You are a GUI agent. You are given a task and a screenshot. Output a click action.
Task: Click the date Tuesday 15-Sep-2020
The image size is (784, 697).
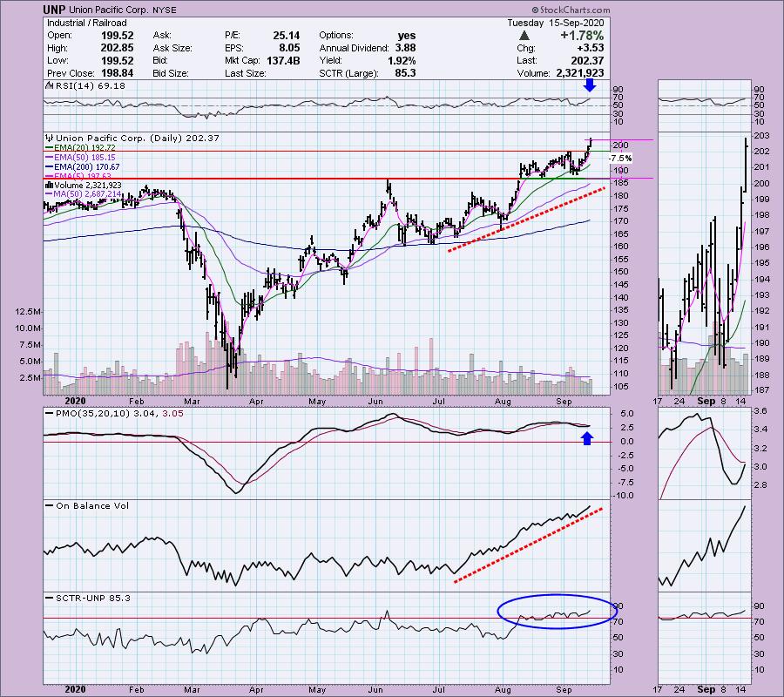[556, 23]
